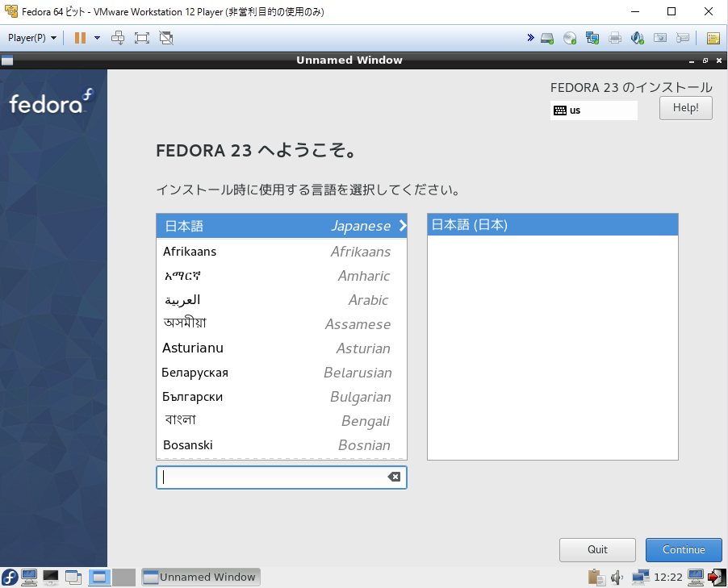Open the power options dropdown arrow
This screenshot has height=588, width=728.
coord(97,38)
